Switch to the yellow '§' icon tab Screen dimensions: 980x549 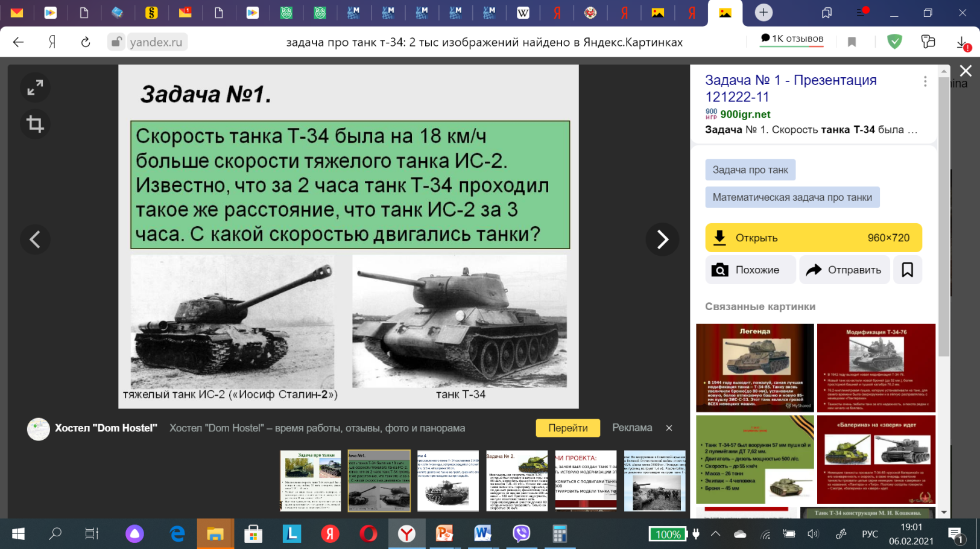(151, 13)
